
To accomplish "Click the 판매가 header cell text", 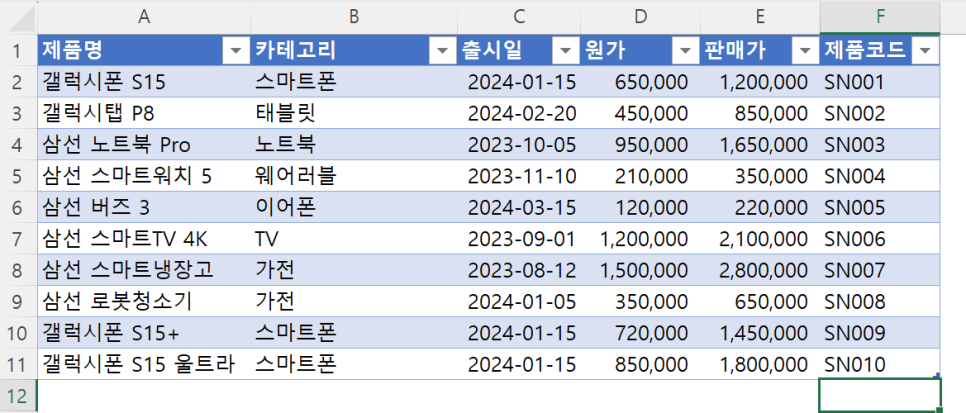I will [x=735, y=51].
